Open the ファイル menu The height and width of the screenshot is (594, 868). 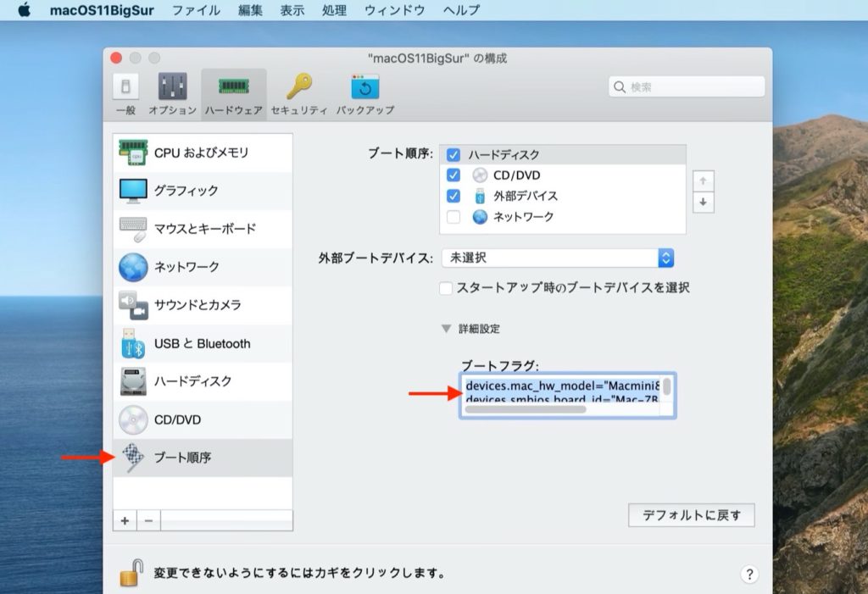196,10
